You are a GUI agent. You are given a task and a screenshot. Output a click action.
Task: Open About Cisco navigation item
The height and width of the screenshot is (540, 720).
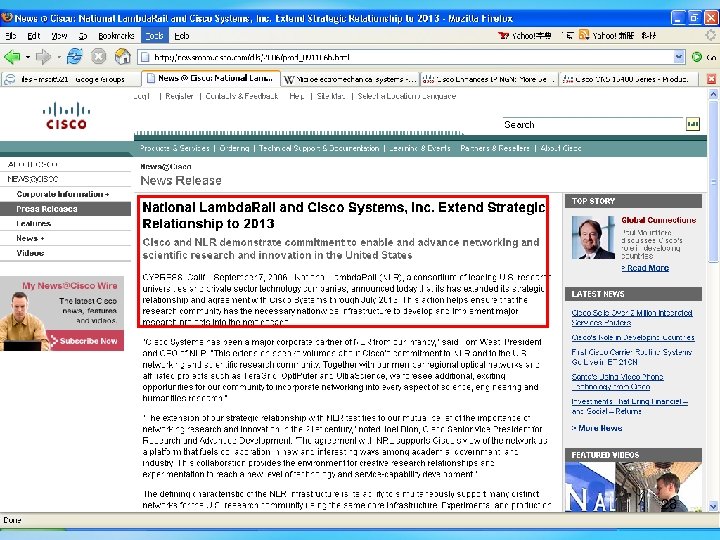(561, 148)
